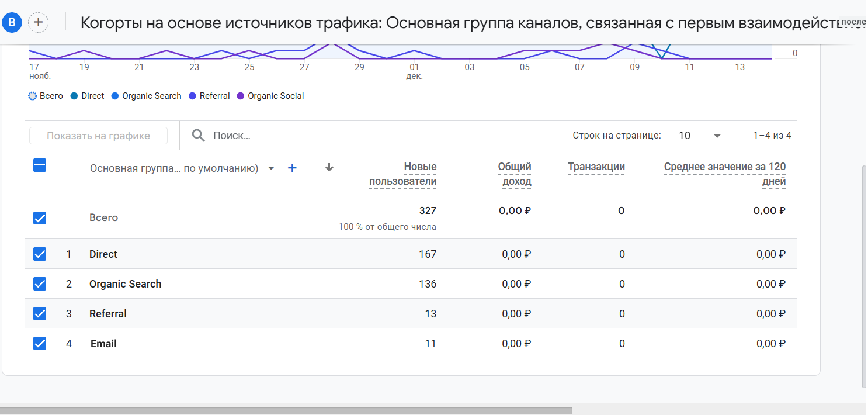Uncheck the Organic Search row checkbox
Viewport: 868px width, 415px height.
click(40, 284)
